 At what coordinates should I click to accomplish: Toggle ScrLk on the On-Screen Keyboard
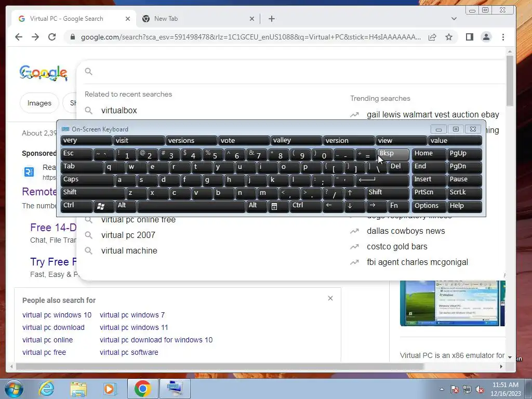[464, 193]
